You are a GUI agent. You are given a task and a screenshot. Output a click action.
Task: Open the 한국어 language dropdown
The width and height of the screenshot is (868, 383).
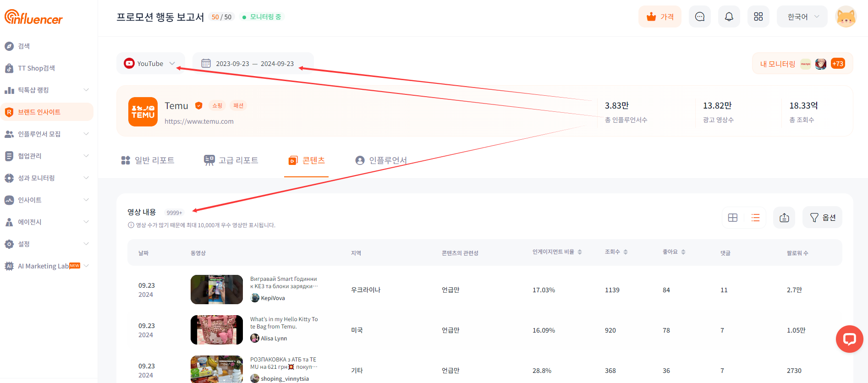[802, 16]
